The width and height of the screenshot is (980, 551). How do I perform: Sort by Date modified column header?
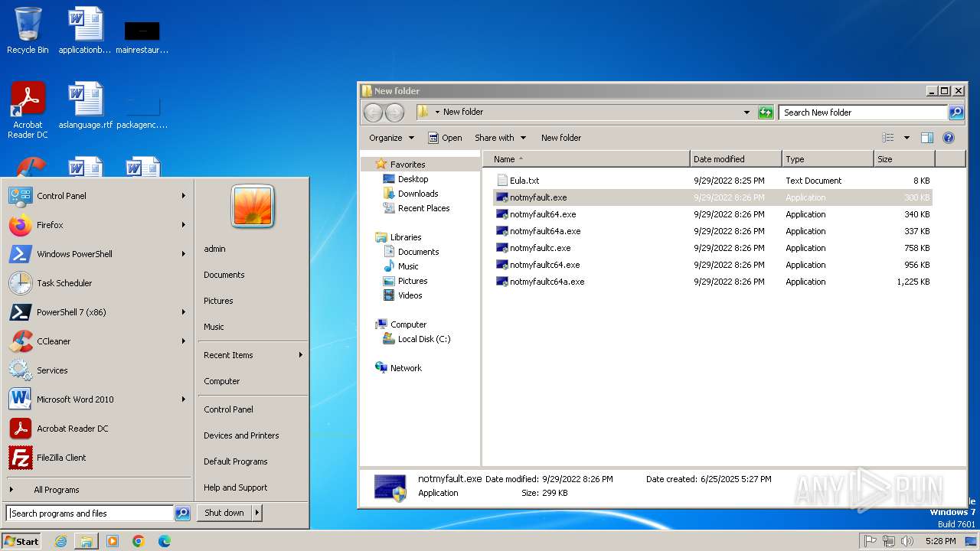(736, 159)
